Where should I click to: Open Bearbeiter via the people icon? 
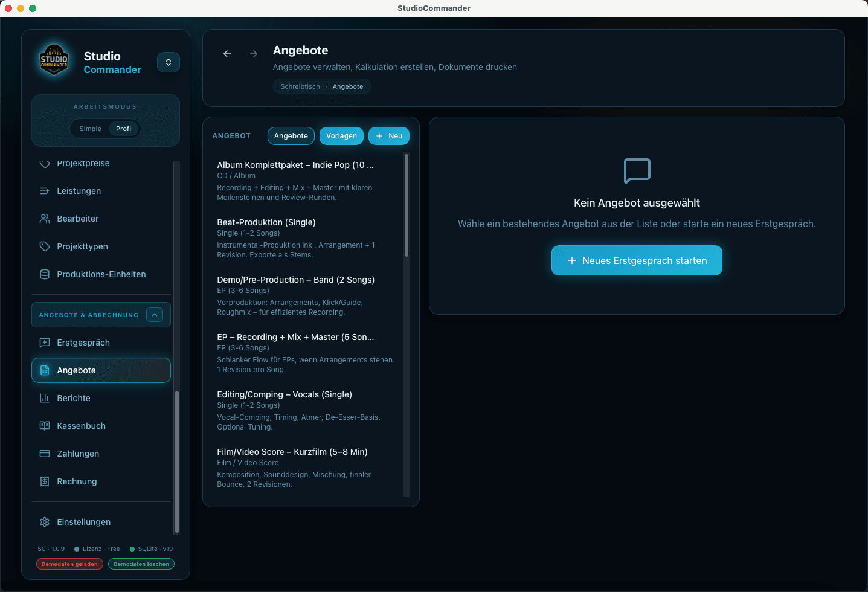click(x=45, y=219)
